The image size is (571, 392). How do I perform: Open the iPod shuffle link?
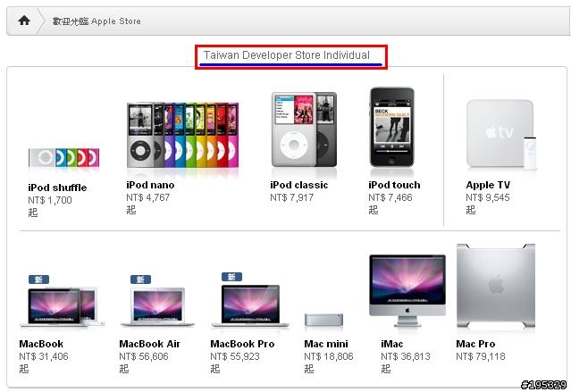tap(57, 188)
